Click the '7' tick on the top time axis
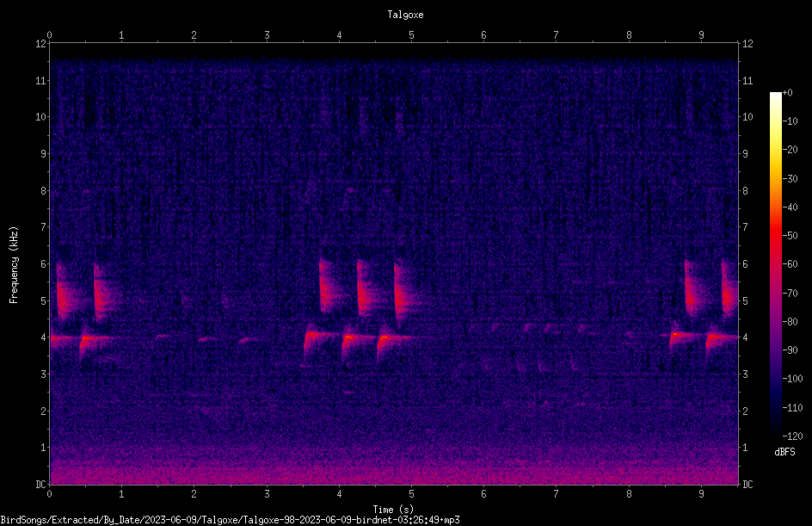The image size is (812, 526). (x=557, y=35)
